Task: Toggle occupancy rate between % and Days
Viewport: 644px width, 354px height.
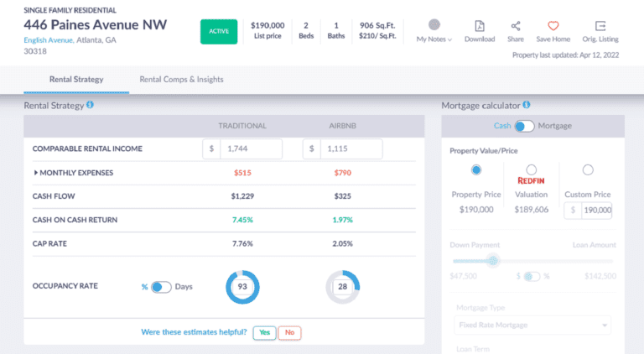Action: point(160,287)
